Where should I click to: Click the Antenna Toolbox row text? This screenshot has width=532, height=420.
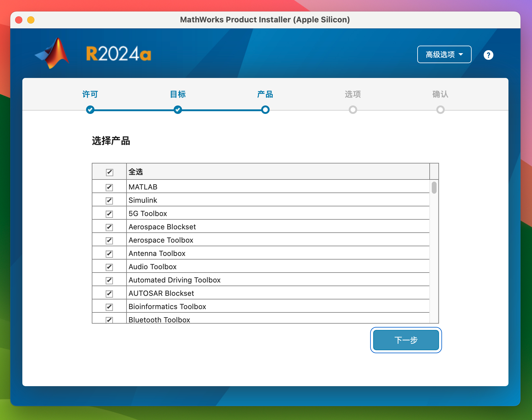coord(157,254)
